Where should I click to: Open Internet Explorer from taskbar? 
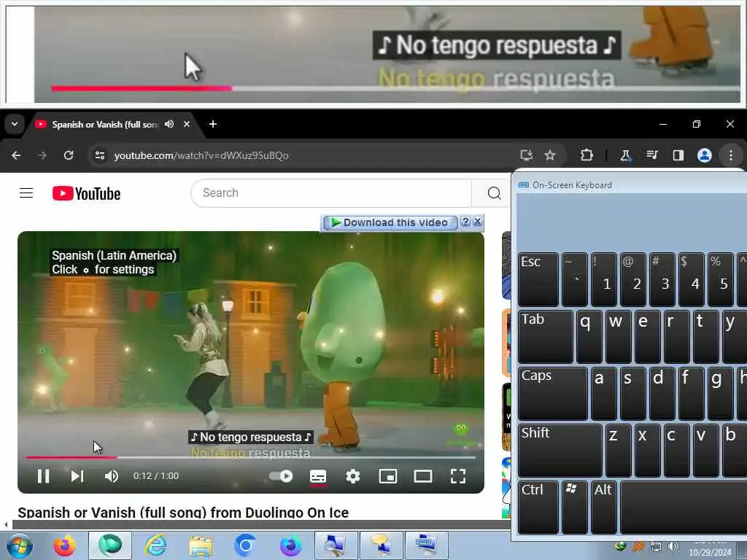(155, 545)
